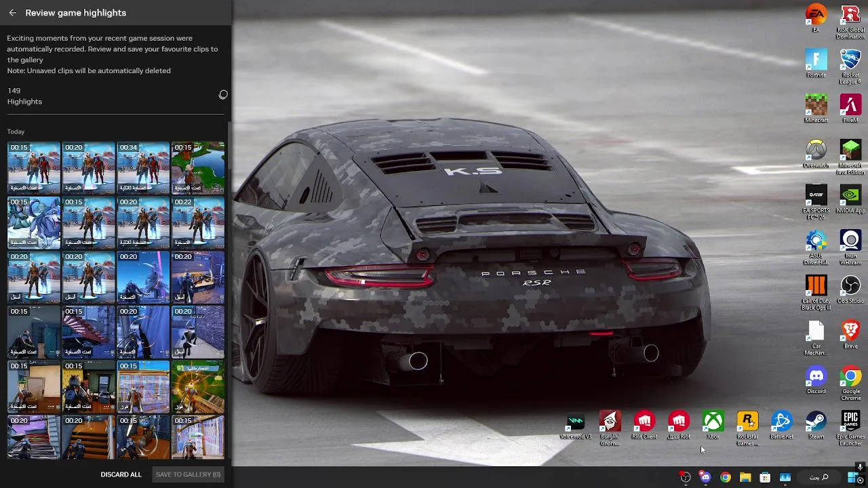Discard all highlight clips
The image size is (868, 488).
pyautogui.click(x=121, y=474)
